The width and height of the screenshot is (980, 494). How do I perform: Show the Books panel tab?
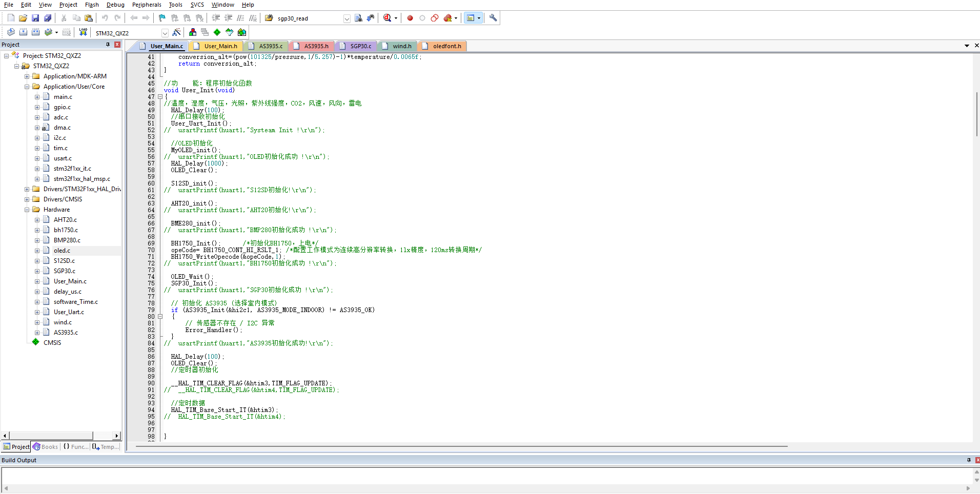[46, 447]
